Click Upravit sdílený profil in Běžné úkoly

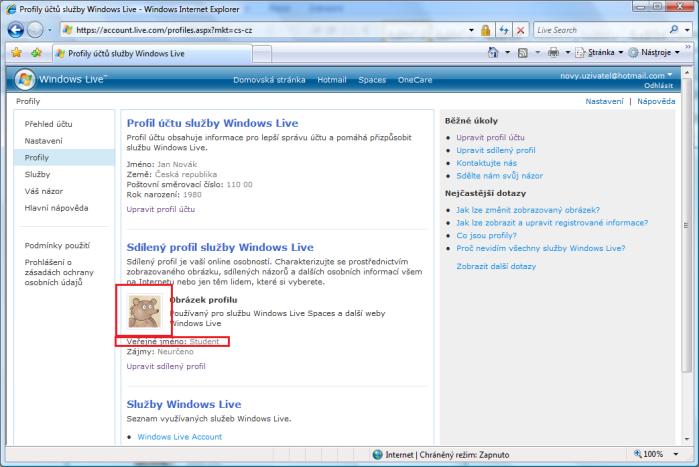496,150
